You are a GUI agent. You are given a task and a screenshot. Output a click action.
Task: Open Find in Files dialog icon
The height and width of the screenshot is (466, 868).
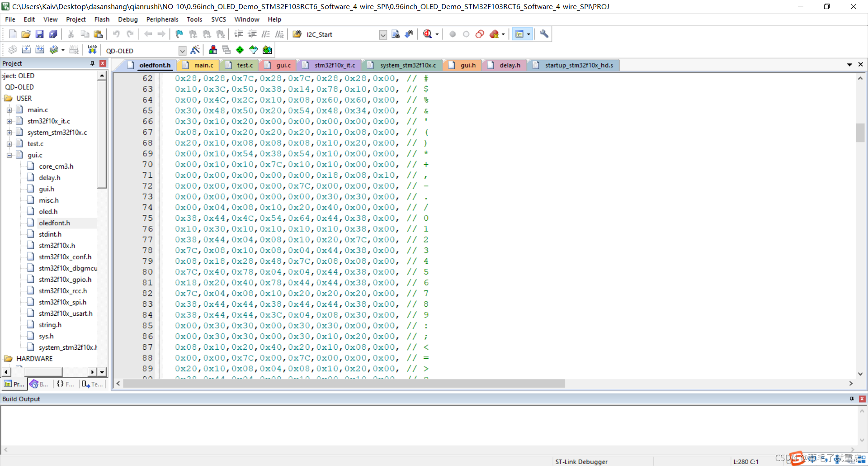tap(297, 34)
